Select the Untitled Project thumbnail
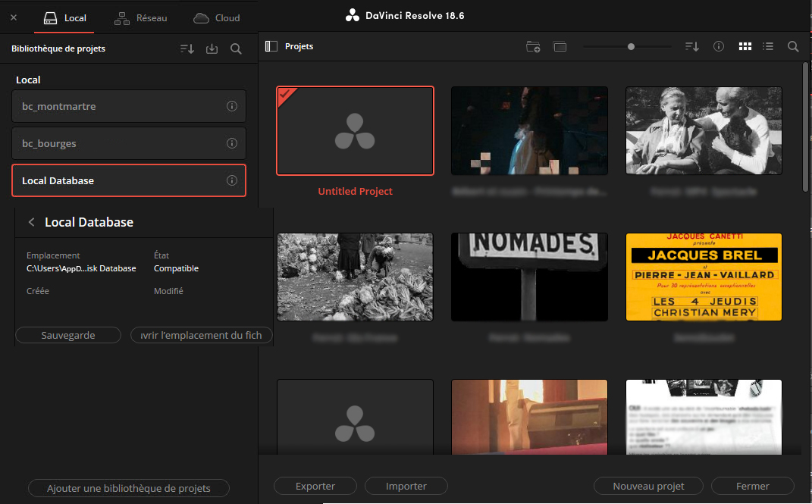Screen dimensions: 812x504 click(x=356, y=131)
